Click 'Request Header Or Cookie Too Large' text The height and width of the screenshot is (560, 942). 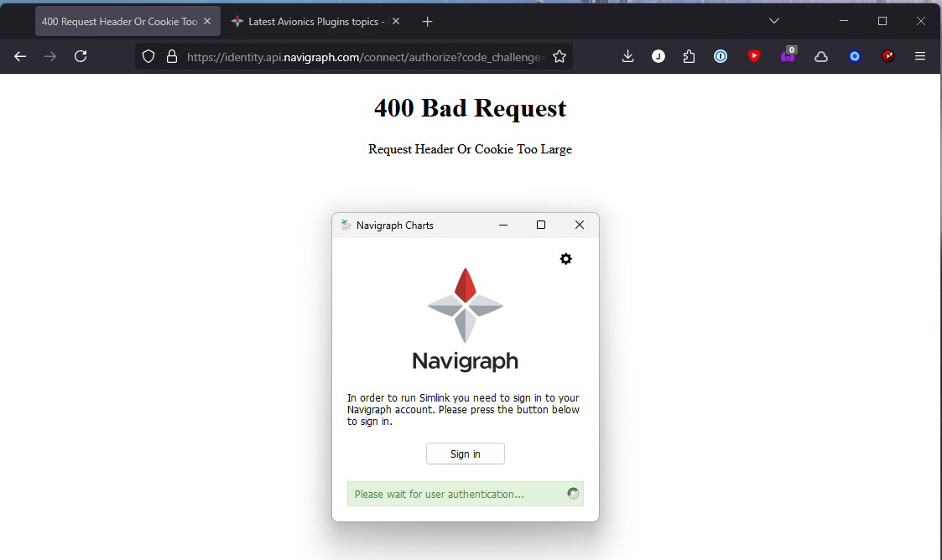tap(470, 149)
